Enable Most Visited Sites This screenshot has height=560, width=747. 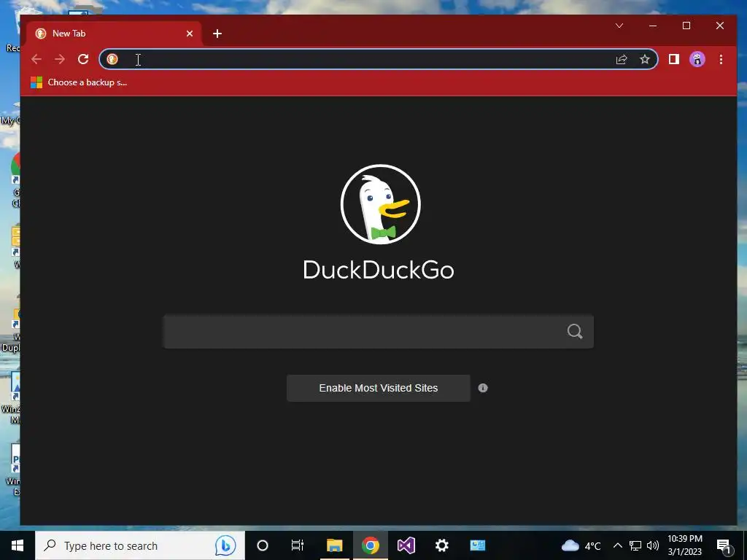379,388
